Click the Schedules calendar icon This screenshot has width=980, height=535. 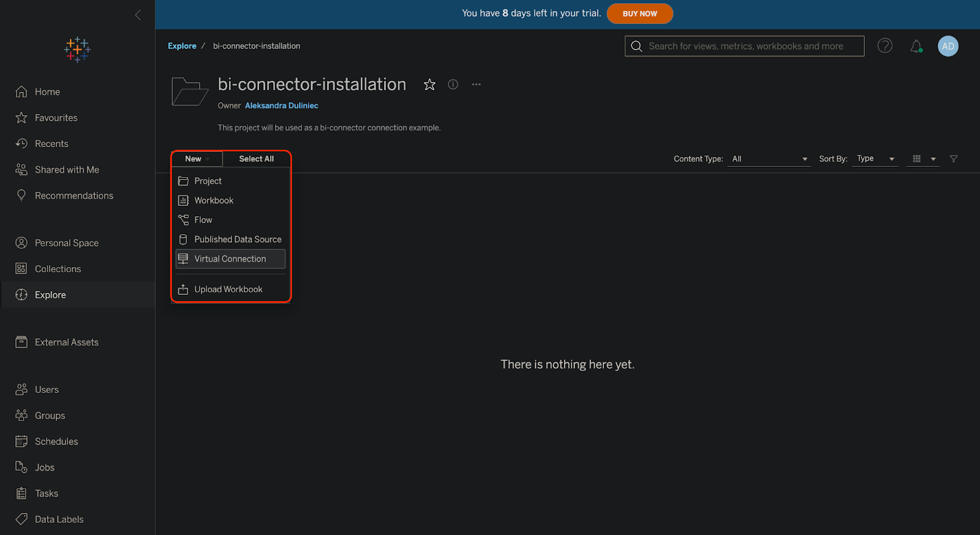[x=21, y=441]
